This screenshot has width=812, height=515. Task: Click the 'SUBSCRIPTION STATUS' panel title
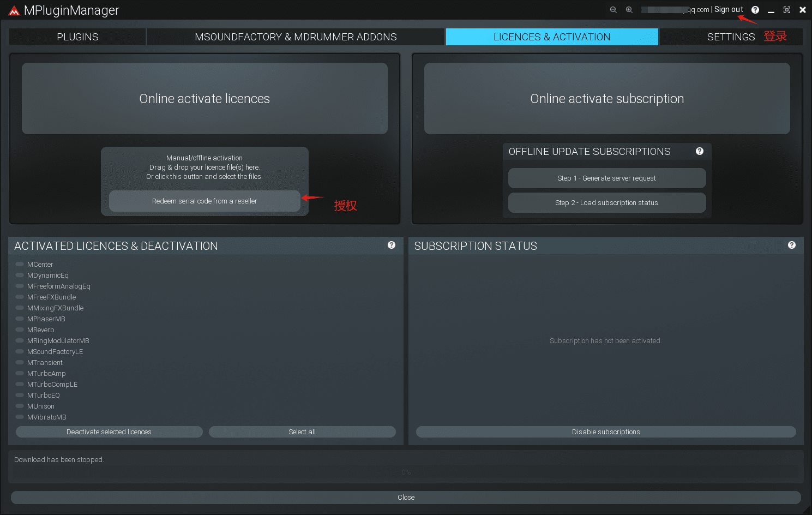click(476, 246)
